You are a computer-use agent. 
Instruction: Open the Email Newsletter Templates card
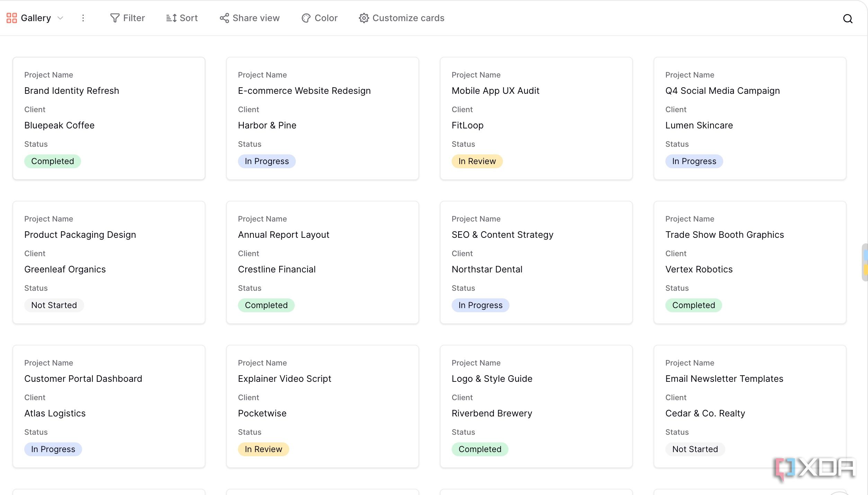point(750,406)
